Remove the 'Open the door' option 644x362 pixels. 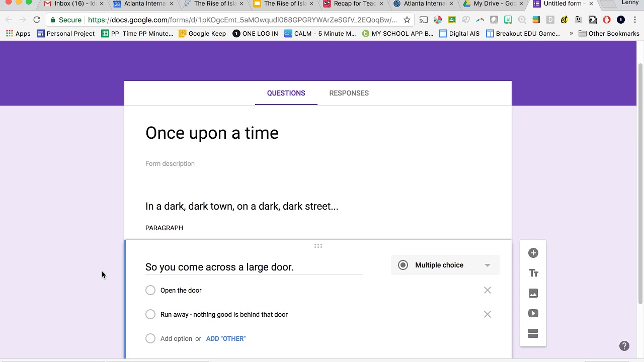tap(487, 290)
